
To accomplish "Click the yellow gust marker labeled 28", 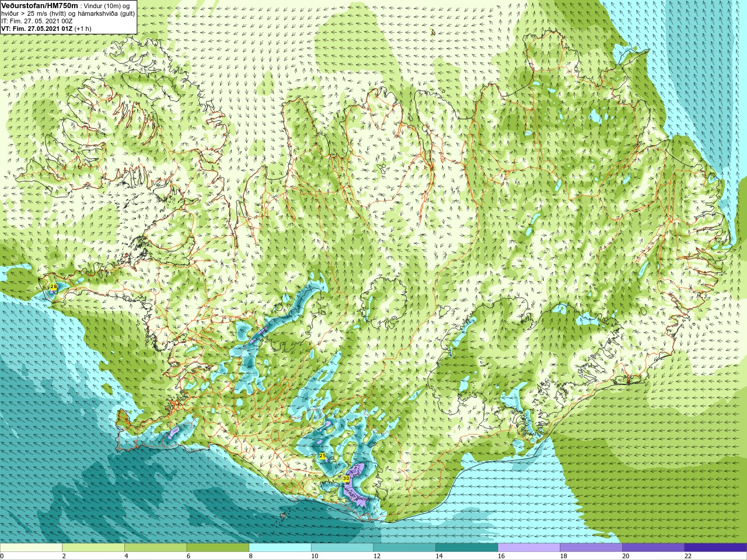I will pyautogui.click(x=53, y=287).
